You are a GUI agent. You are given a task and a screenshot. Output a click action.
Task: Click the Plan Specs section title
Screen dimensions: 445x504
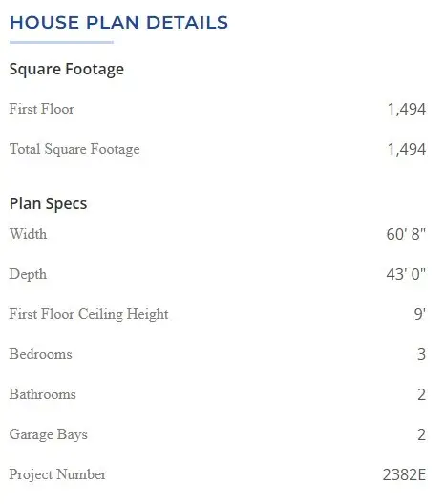click(49, 203)
